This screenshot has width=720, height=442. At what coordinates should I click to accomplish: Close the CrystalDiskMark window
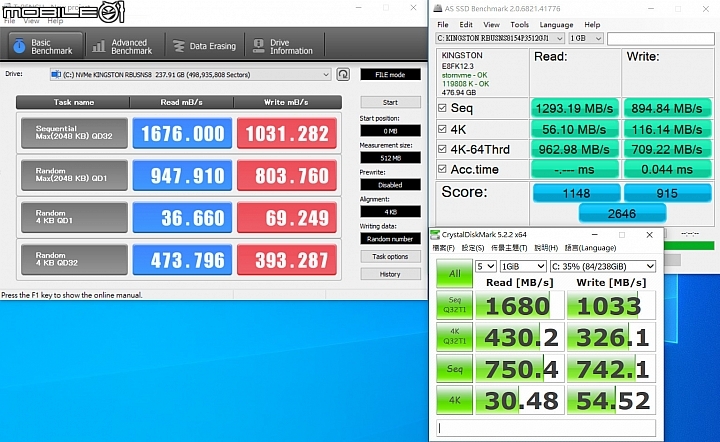click(649, 235)
